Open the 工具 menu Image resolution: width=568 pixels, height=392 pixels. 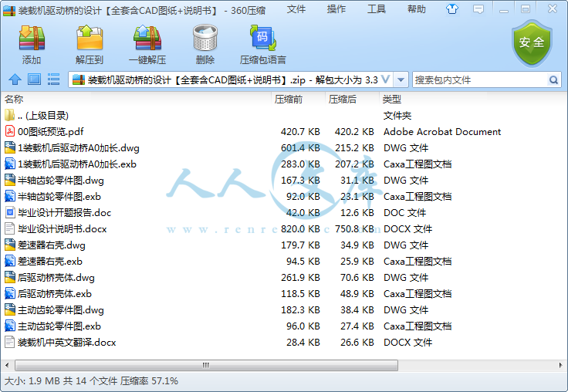(x=377, y=9)
